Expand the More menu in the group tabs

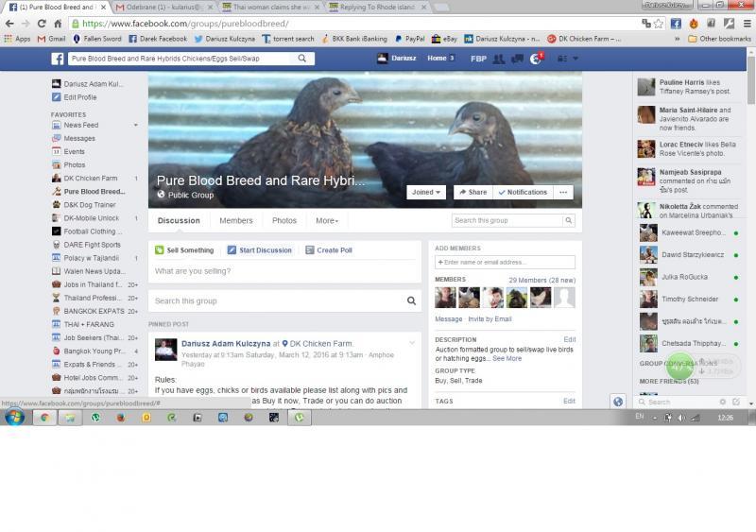(327, 221)
